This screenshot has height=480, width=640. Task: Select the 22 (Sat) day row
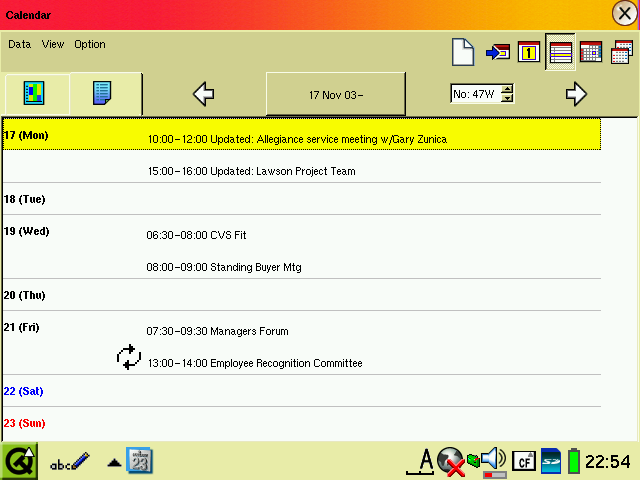click(302, 391)
